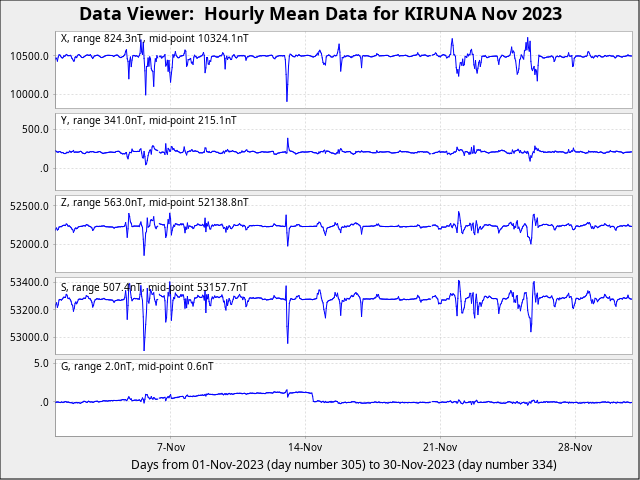
Task: Select the 7-Nov date tick label
Action: coord(171,447)
